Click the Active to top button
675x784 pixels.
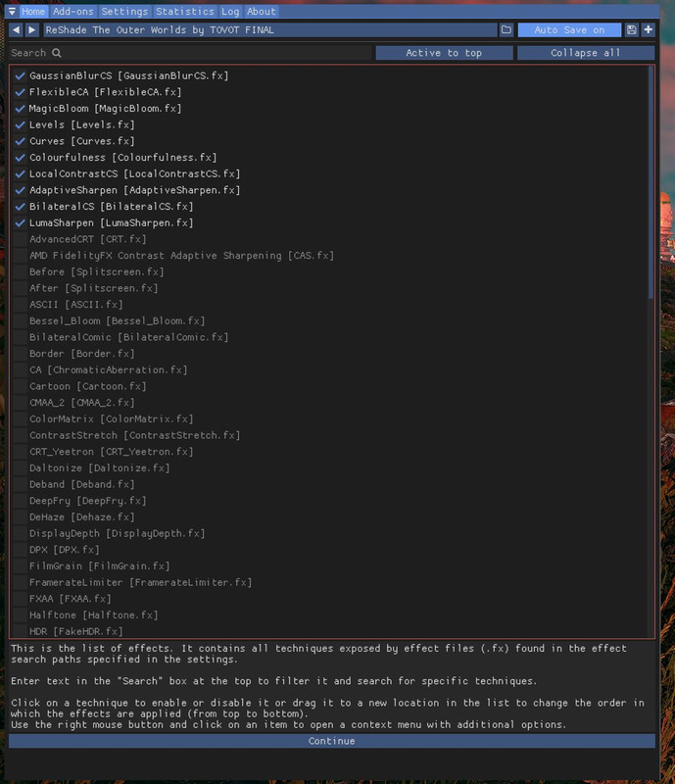pyautogui.click(x=444, y=53)
